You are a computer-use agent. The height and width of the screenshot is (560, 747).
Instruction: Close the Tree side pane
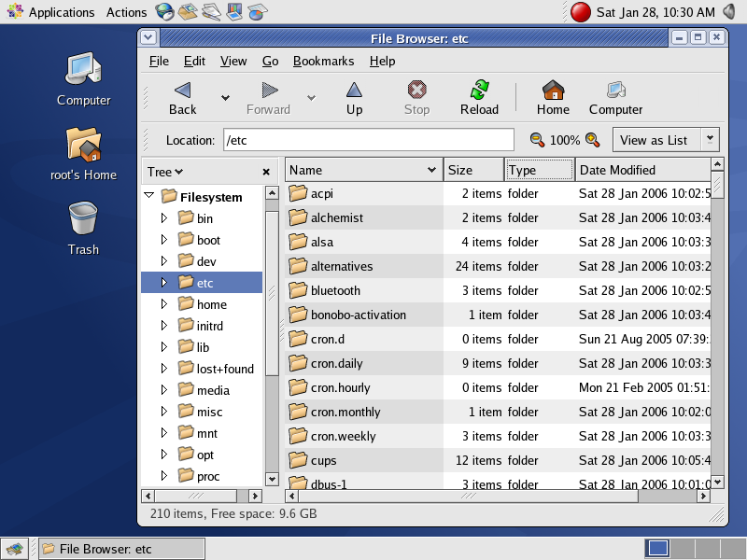point(266,172)
